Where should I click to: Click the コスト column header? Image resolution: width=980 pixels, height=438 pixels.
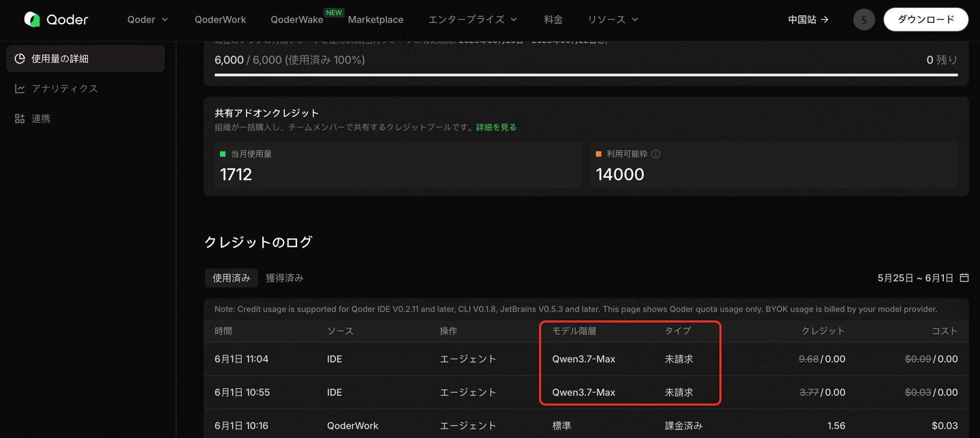[x=945, y=331]
